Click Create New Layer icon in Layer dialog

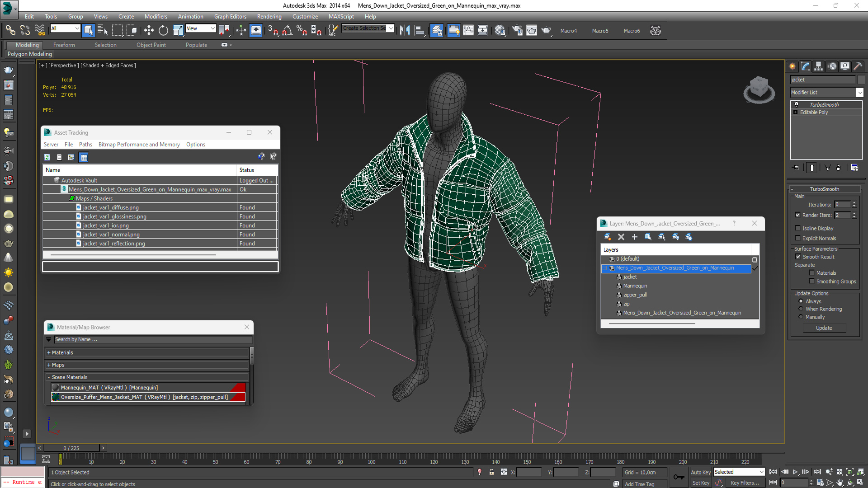[608, 237]
